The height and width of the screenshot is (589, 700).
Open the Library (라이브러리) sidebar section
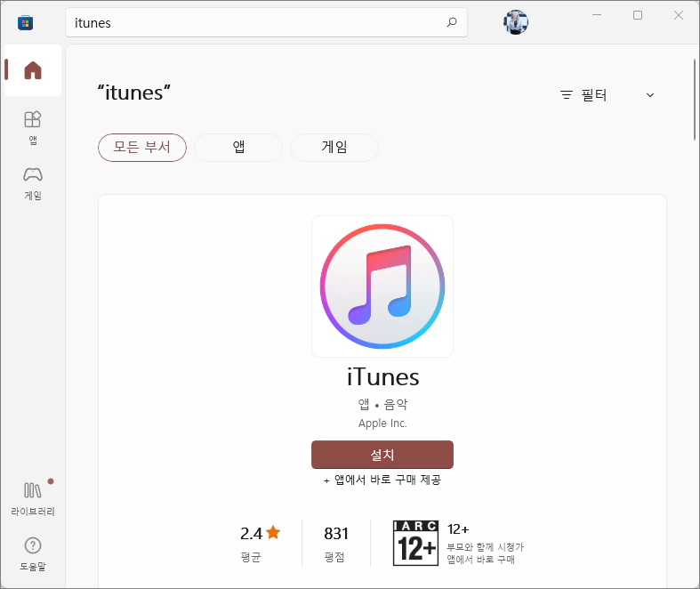click(33, 499)
